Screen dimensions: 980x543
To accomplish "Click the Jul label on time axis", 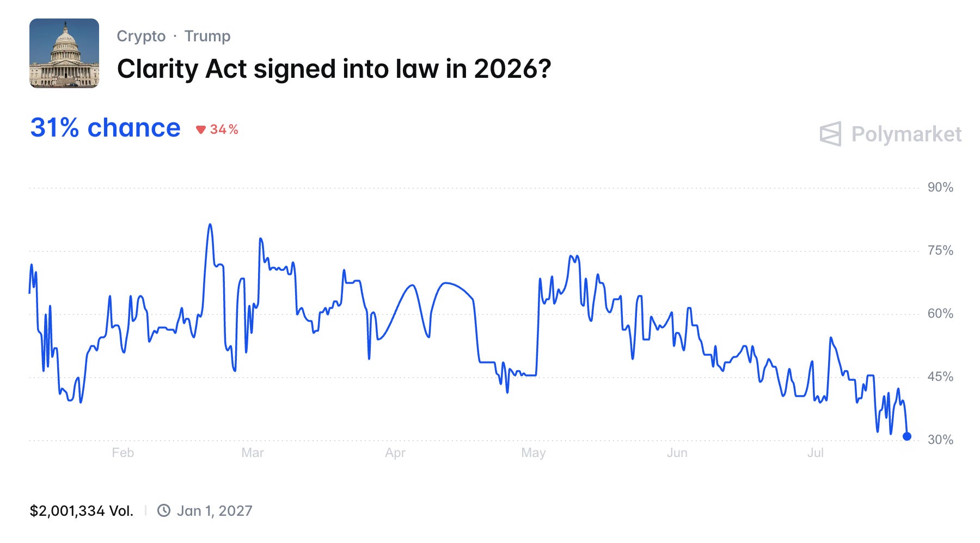I will (x=816, y=453).
